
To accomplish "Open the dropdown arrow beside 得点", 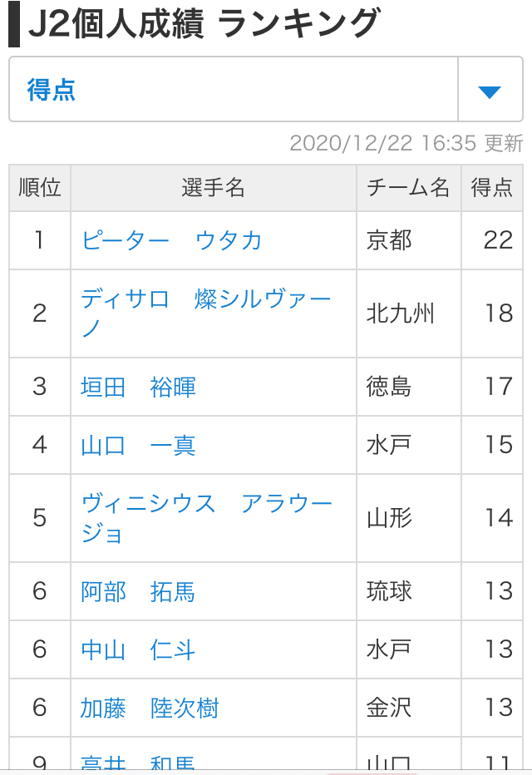I will [490, 91].
